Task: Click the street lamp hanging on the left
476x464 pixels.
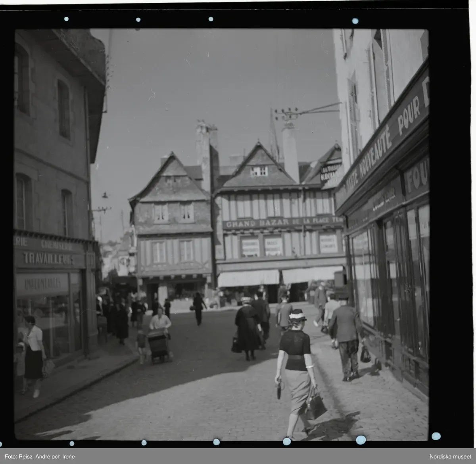Action: tap(105, 195)
